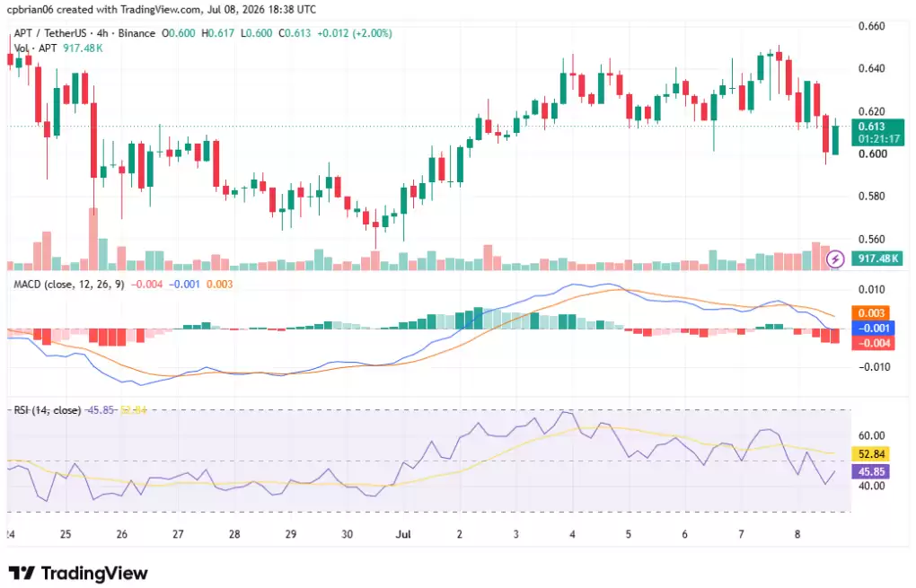Click the Vol · APT indicator label
Screen dimensions: 916x588
click(35, 48)
